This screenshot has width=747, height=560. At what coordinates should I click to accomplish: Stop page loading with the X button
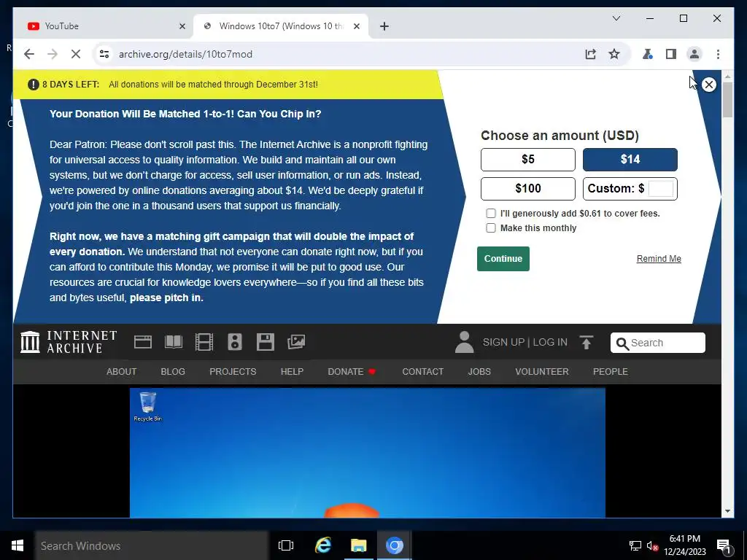click(76, 54)
